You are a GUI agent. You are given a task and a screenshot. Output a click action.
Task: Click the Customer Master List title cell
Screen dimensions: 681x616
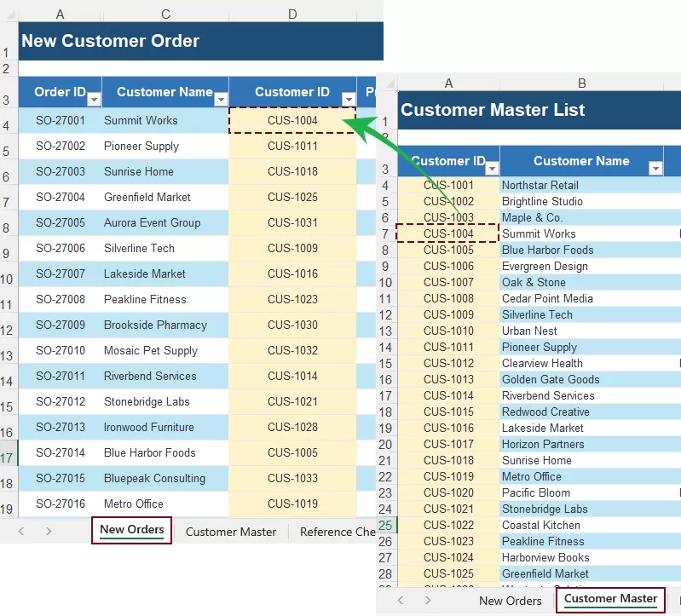tap(539, 110)
